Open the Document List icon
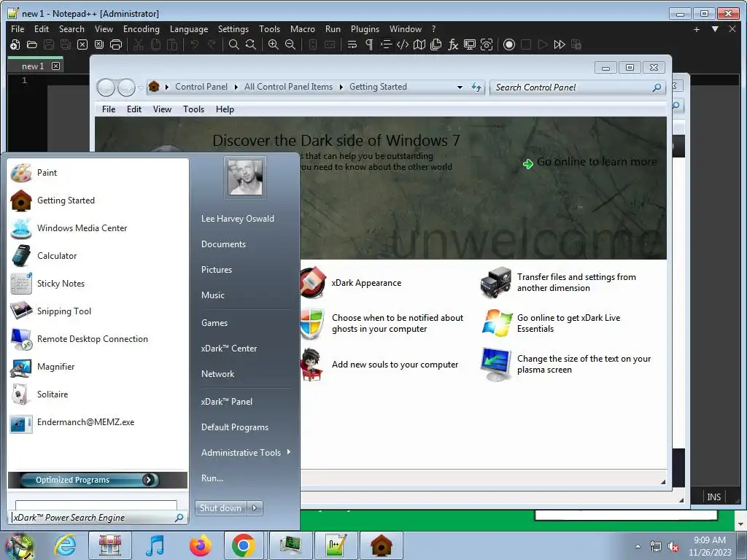Screen dimensions: 747x560 click(436, 44)
